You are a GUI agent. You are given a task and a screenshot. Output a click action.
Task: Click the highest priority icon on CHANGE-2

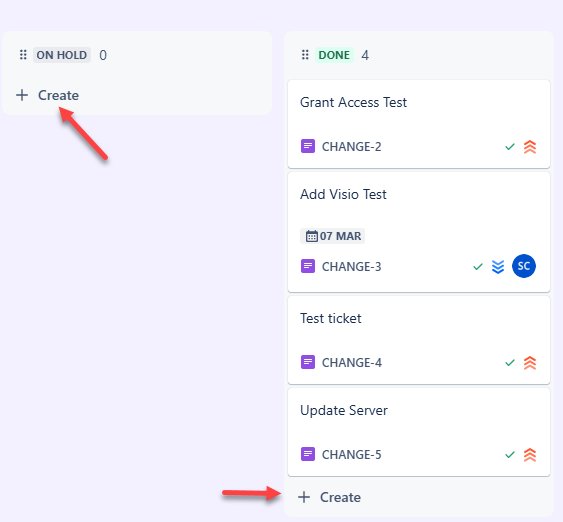[530, 147]
